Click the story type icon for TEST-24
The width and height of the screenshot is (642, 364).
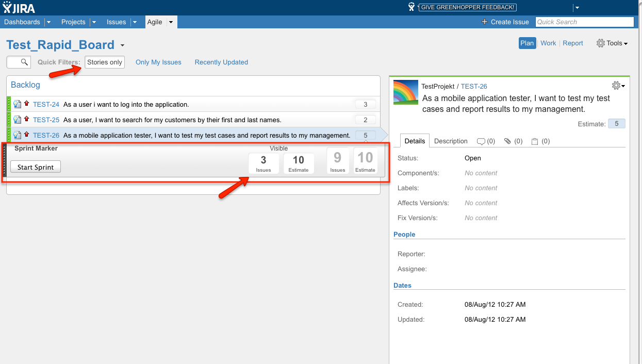point(17,104)
